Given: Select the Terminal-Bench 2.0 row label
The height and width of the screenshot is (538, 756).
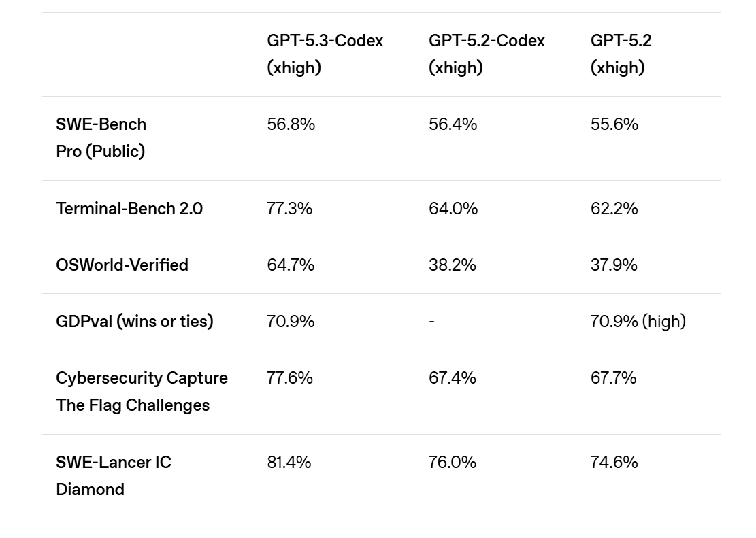Looking at the screenshot, I should [x=129, y=209].
